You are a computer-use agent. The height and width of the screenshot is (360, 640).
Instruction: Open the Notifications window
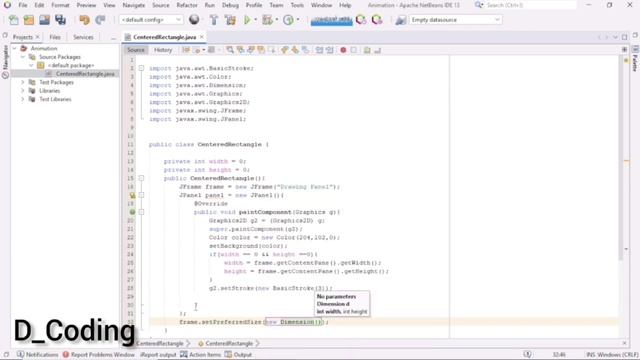[38, 355]
